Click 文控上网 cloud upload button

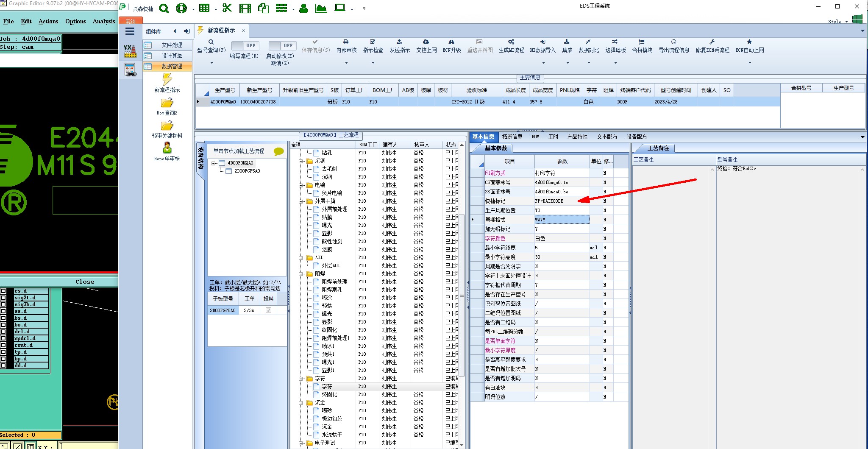click(426, 46)
